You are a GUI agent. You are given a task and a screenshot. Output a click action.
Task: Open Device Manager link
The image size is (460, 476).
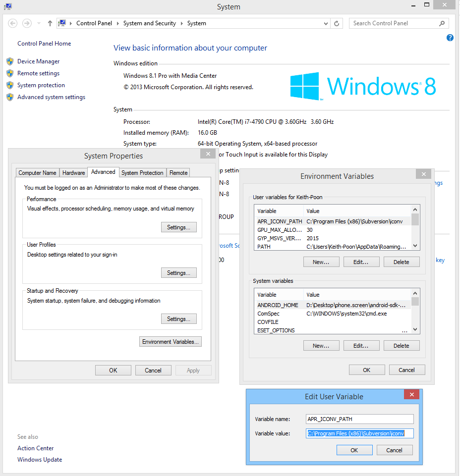click(x=38, y=61)
